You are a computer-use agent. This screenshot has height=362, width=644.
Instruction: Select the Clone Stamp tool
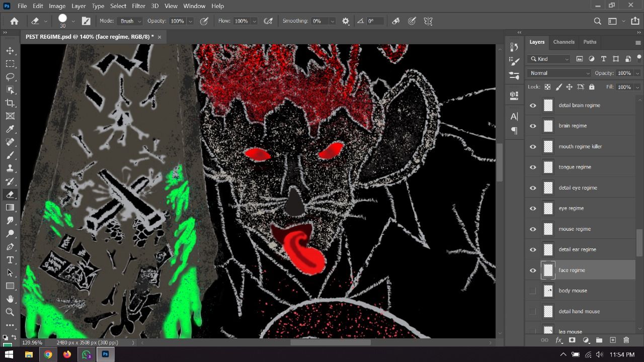[x=10, y=168]
